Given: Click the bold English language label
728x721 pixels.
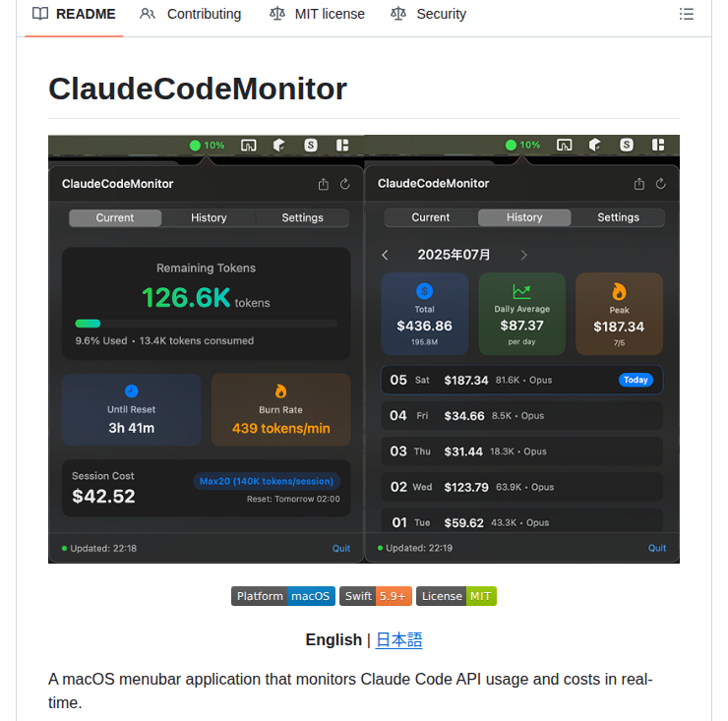Looking at the screenshot, I should [334, 639].
